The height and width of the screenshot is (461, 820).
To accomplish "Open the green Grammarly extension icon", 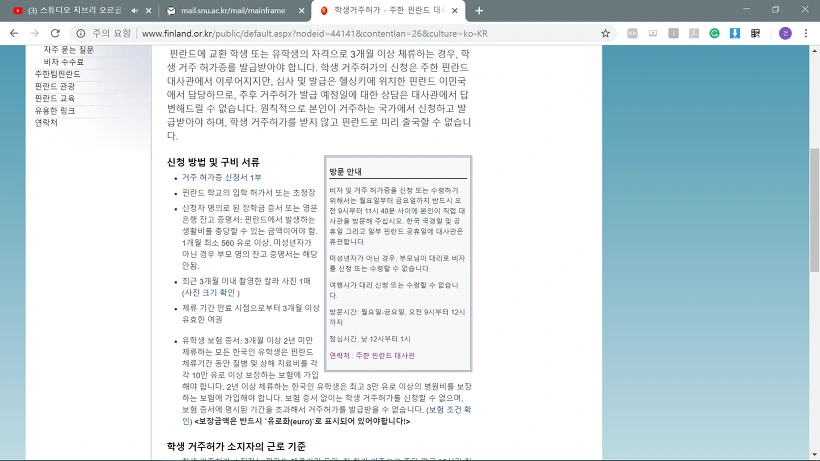I will [x=714, y=33].
